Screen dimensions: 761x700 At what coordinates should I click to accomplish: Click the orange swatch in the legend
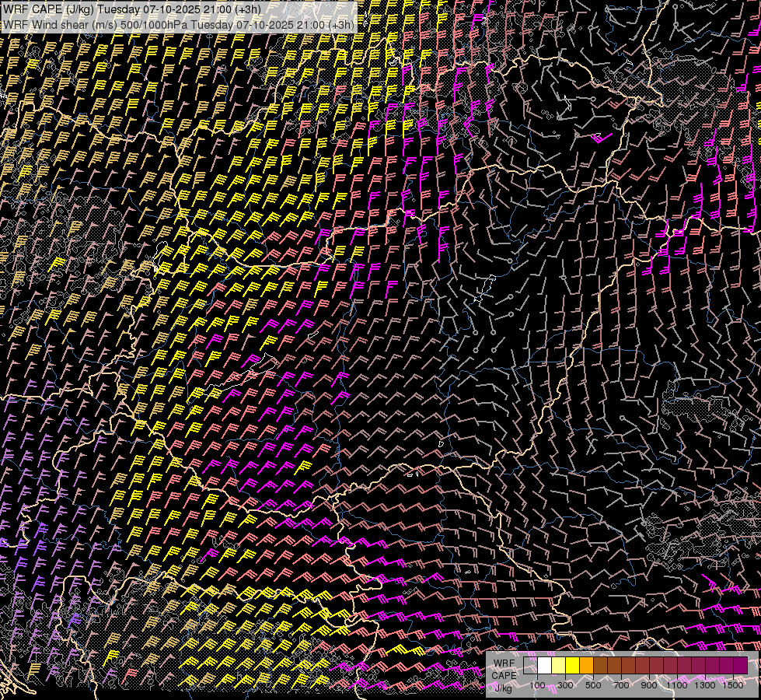click(587, 666)
